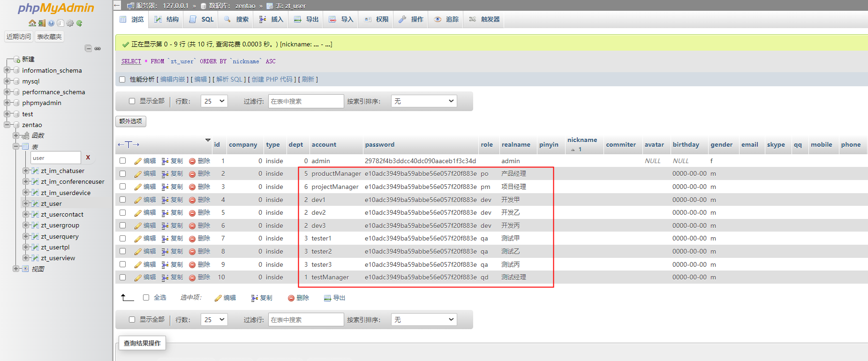Click the top 过滤行 search input field
The width and height of the screenshot is (868, 361).
tap(306, 101)
